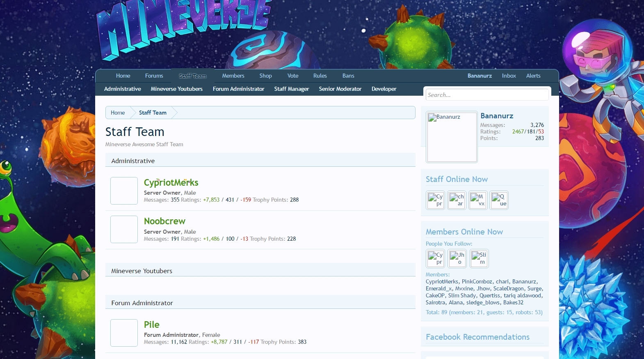644x359 pixels.
Task: Click Total: 89 members online summary
Action: pyautogui.click(x=484, y=312)
